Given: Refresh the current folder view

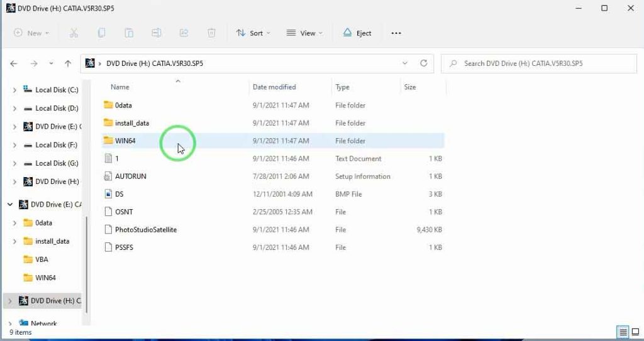Looking at the screenshot, I should [x=424, y=63].
